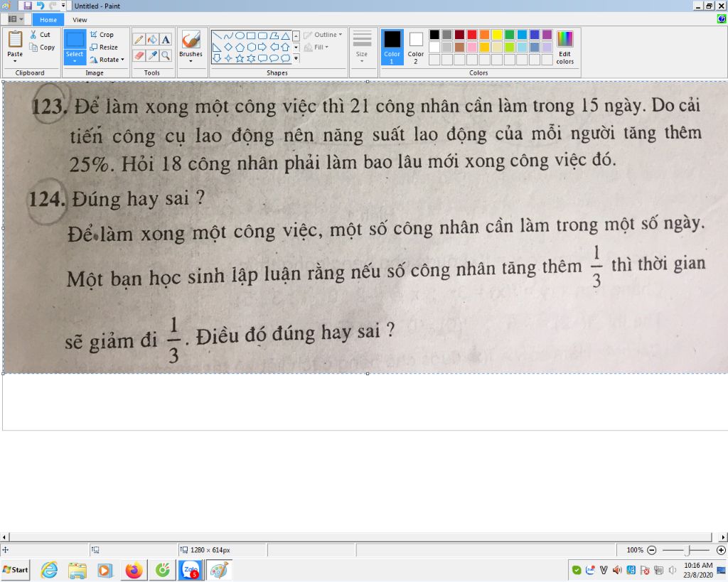Select the Text tool

click(166, 40)
